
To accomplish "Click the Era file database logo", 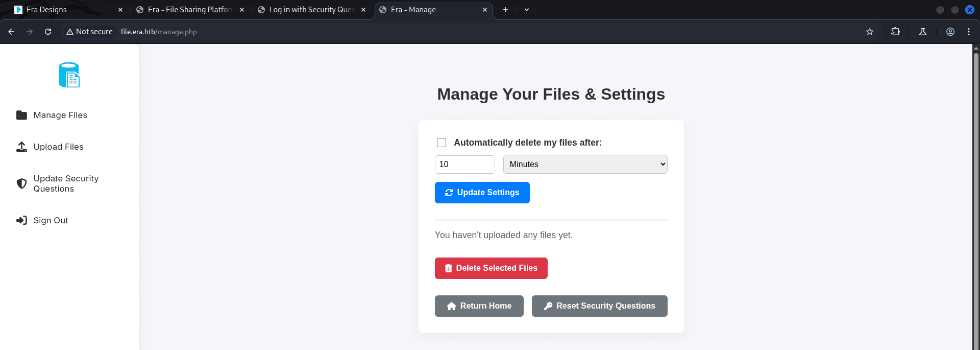I will pos(69,75).
